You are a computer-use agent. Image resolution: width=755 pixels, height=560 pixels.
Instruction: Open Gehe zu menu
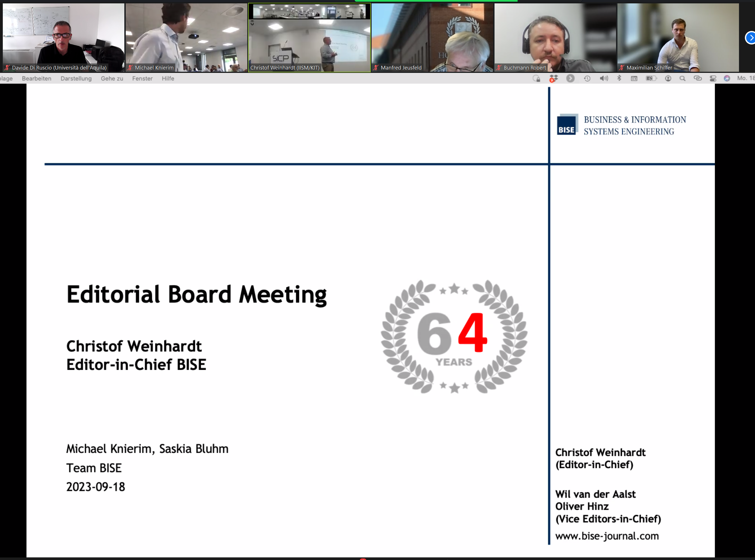point(112,78)
